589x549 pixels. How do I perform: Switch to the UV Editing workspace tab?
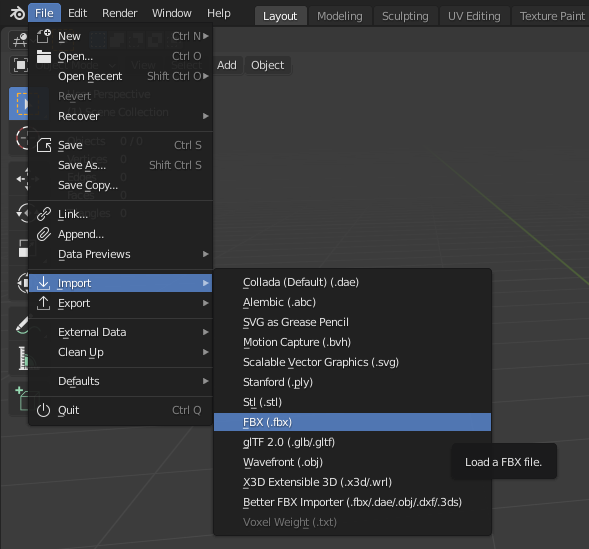click(x=474, y=16)
